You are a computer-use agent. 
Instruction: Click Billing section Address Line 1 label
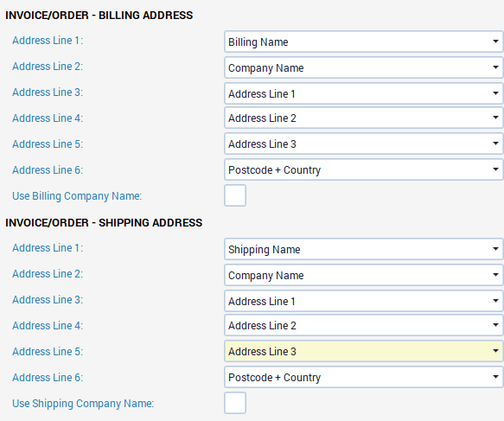tap(48, 41)
